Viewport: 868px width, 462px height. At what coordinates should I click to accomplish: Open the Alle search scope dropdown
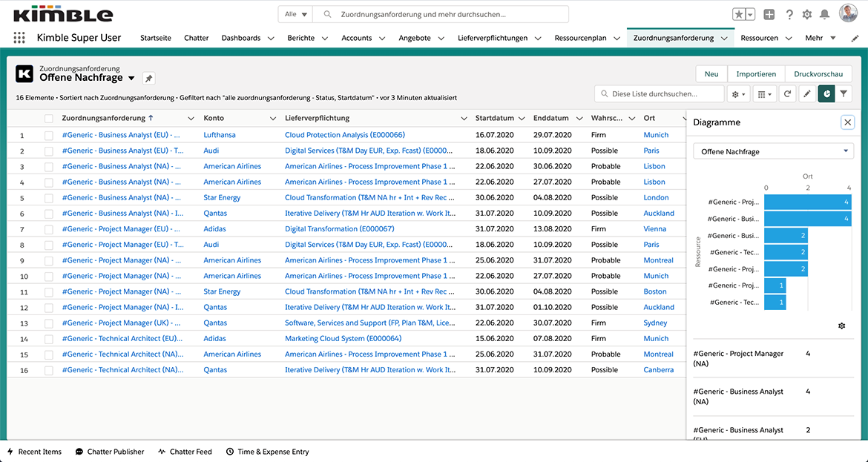point(295,14)
